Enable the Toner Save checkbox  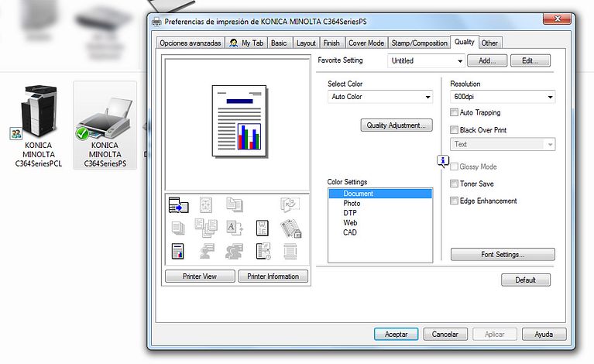[454, 184]
